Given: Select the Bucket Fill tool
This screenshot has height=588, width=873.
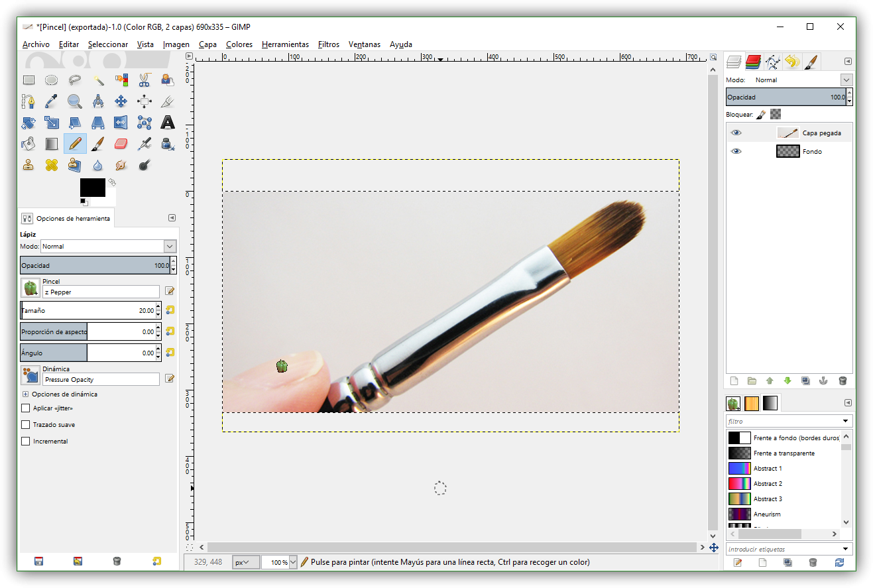Looking at the screenshot, I should [29, 143].
